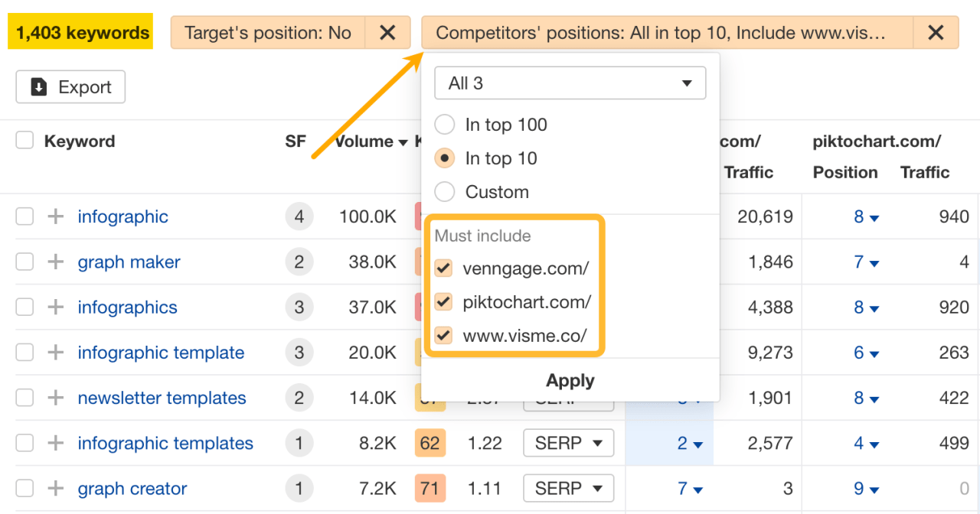Click the orange KD score badge 62
The height and width of the screenshot is (514, 980).
430,443
